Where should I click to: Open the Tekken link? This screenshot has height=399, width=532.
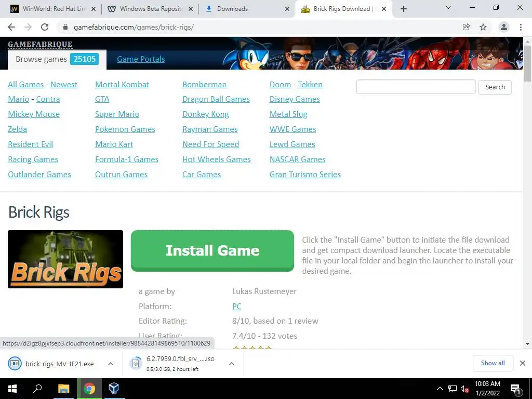point(310,85)
